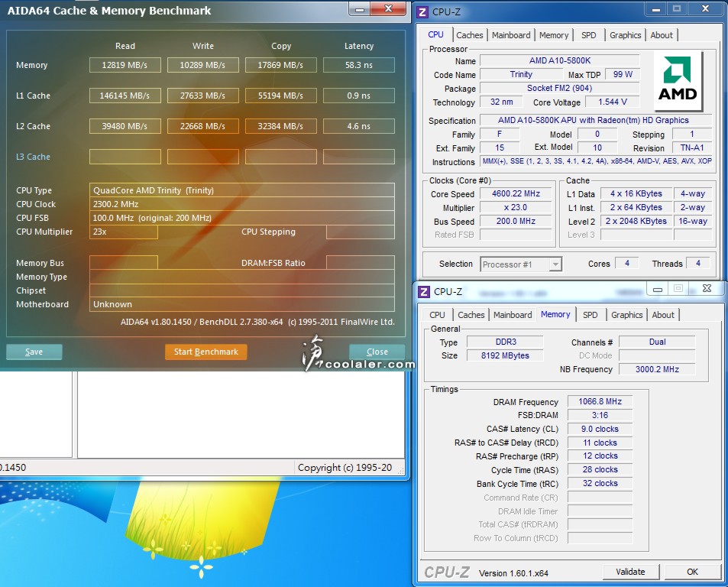Click the Max TDP value 99 W
This screenshot has height=587, width=728.
[x=622, y=74]
